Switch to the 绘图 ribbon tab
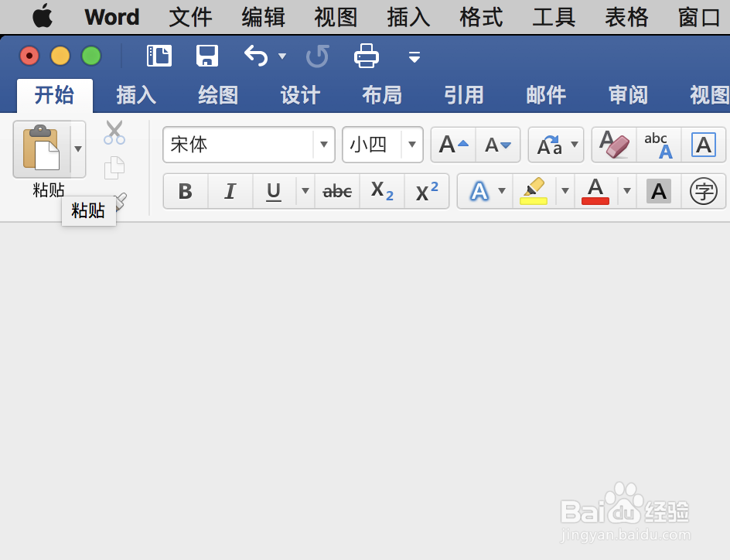Screen dimensions: 730x560 pos(218,95)
